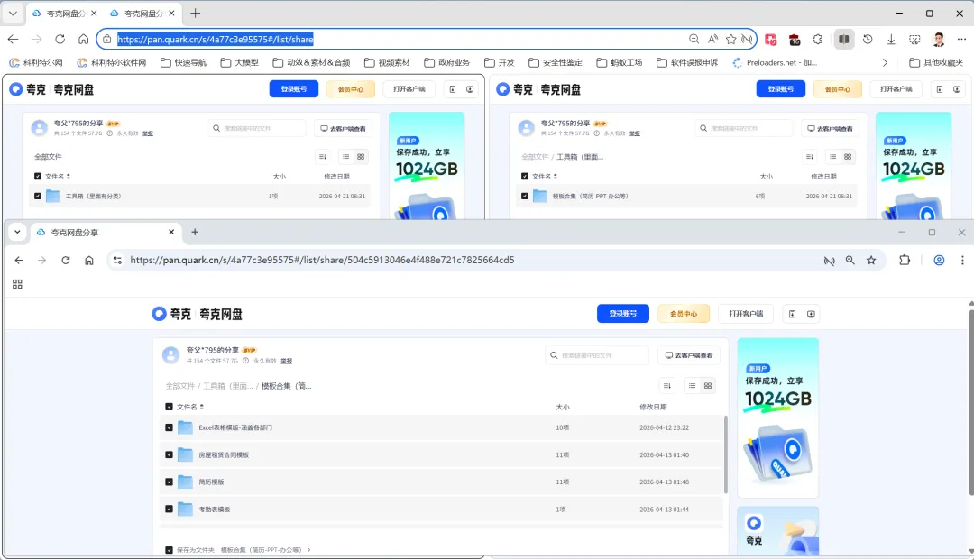Expand 保存为文件夹 chevron at bottom
The height and width of the screenshot is (560, 974).
click(x=308, y=550)
